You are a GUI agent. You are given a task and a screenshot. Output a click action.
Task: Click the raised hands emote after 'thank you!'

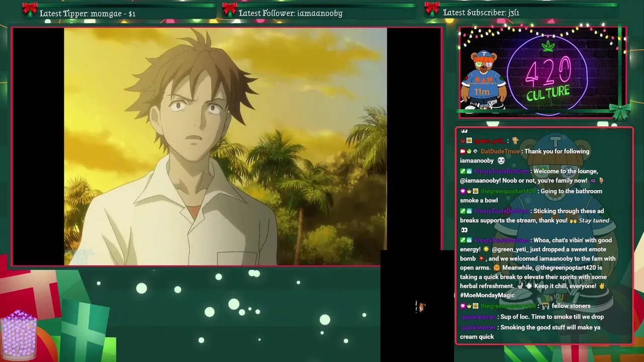[x=573, y=221]
